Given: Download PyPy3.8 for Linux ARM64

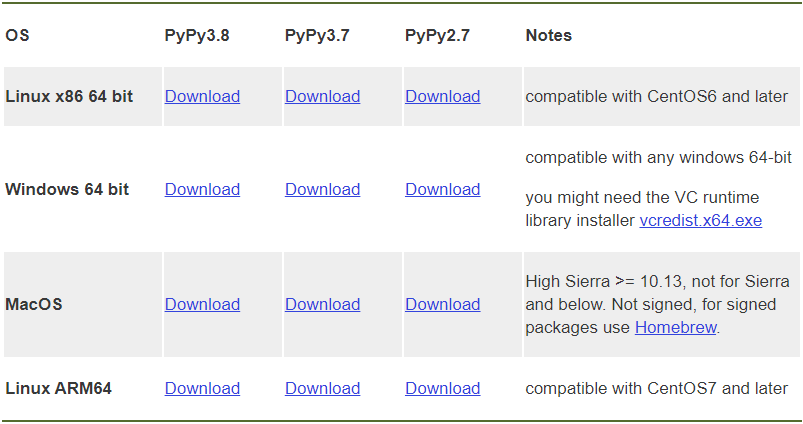Looking at the screenshot, I should click(x=202, y=388).
